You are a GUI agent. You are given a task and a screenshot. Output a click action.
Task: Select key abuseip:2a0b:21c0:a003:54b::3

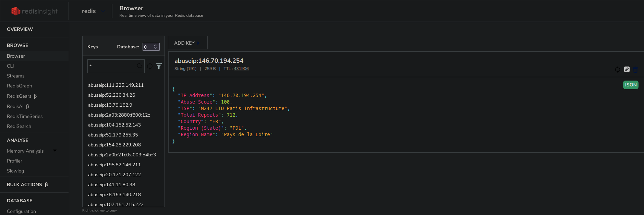122,155
